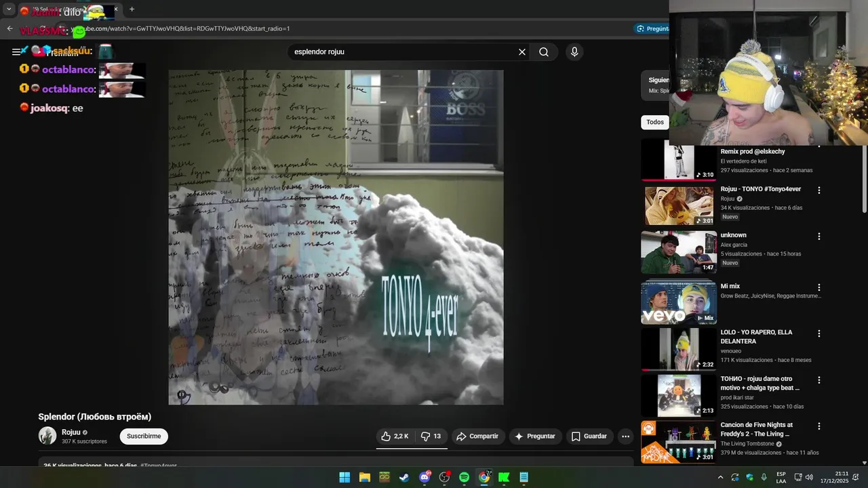868x488 pixels.
Task: Open a new browser tab with plus
Action: (x=132, y=9)
